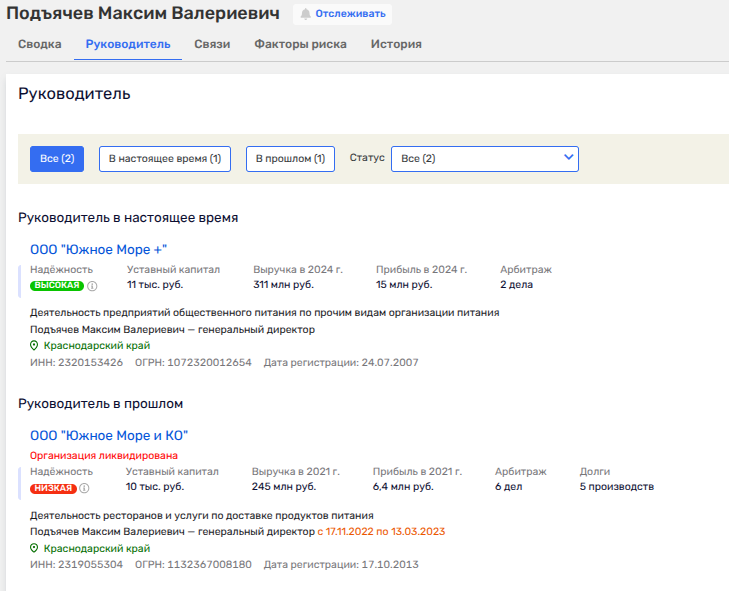Open the Статус dropdown
The image size is (729, 591).
click(x=484, y=159)
